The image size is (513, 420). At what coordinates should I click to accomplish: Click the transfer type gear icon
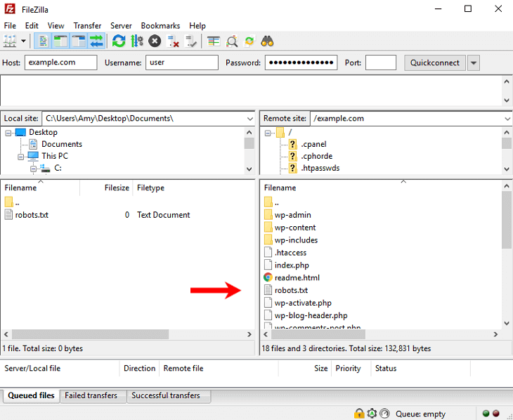click(372, 414)
